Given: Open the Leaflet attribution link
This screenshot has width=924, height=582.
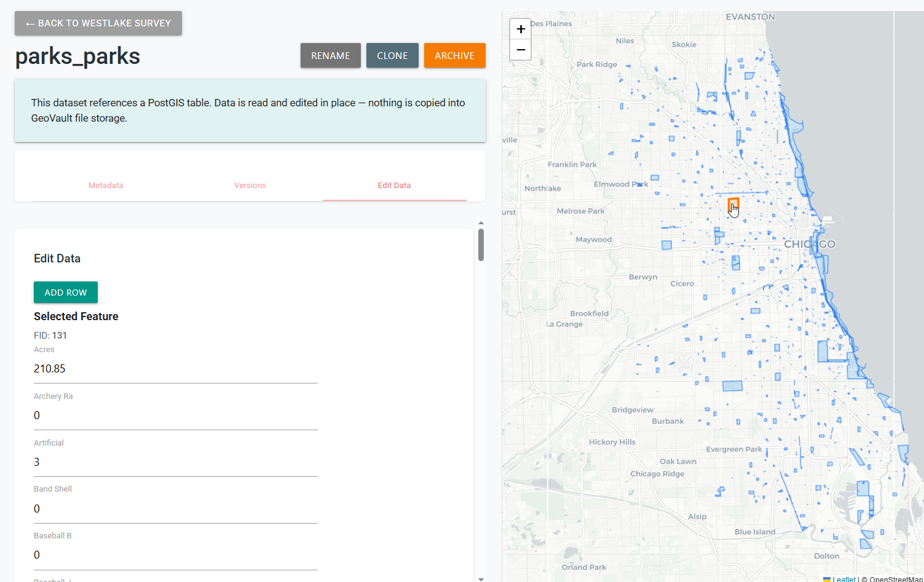Looking at the screenshot, I should pyautogui.click(x=843, y=579).
